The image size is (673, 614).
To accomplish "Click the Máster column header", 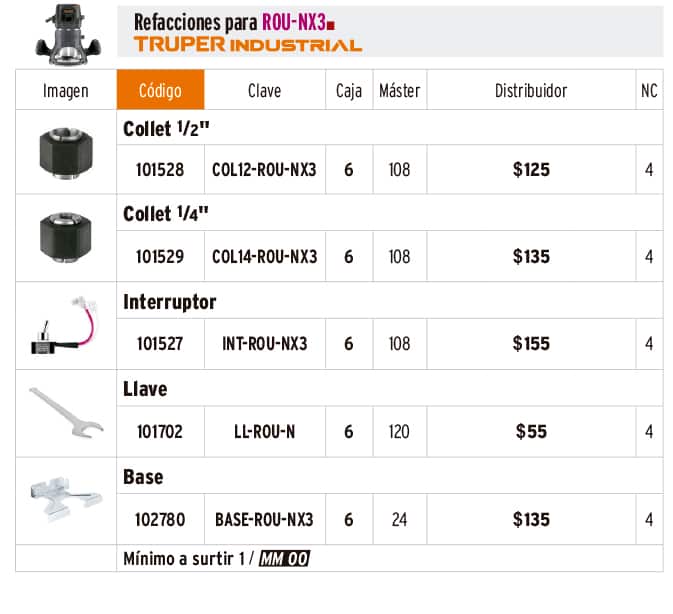I will click(x=400, y=89).
